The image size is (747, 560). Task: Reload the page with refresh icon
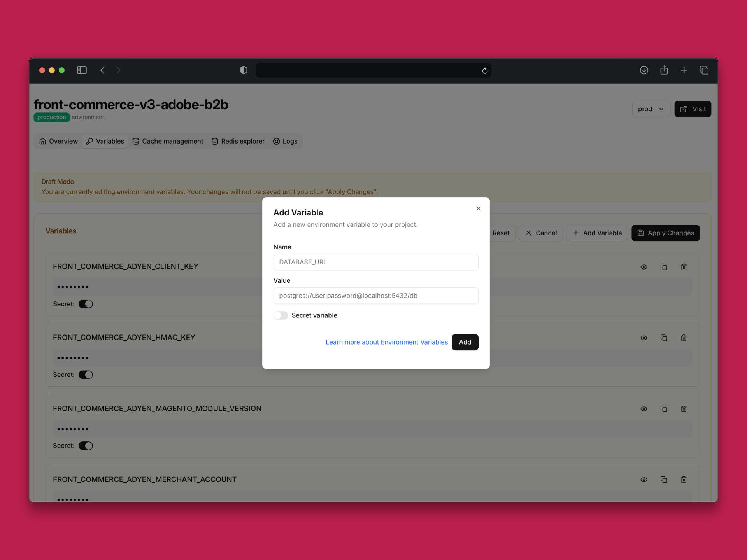click(x=485, y=71)
